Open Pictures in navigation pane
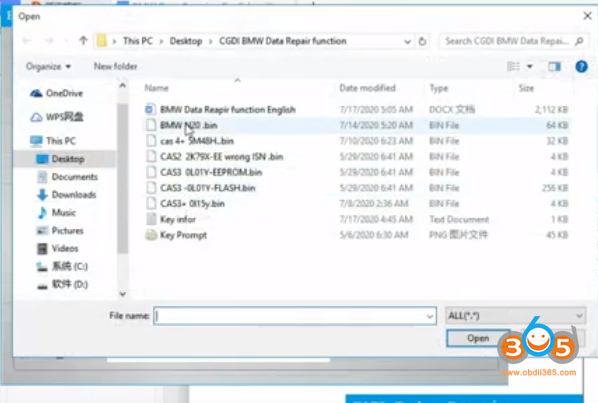Viewport: 598px width, 403px height. point(60,231)
